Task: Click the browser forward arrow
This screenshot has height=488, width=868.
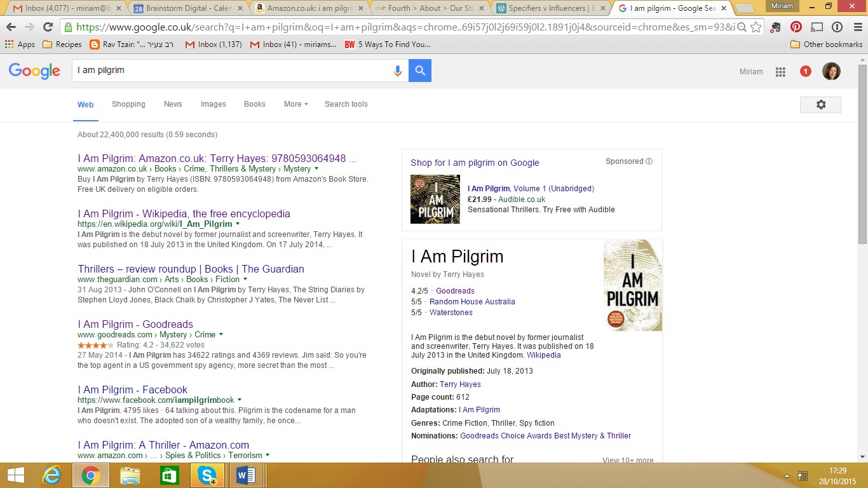Action: point(29,27)
